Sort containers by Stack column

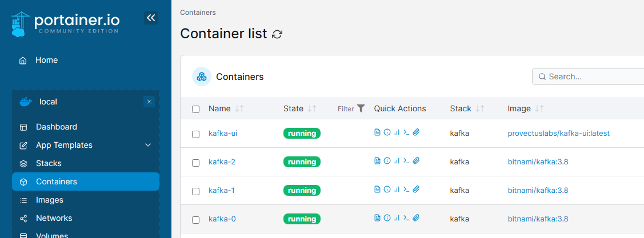pos(467,109)
